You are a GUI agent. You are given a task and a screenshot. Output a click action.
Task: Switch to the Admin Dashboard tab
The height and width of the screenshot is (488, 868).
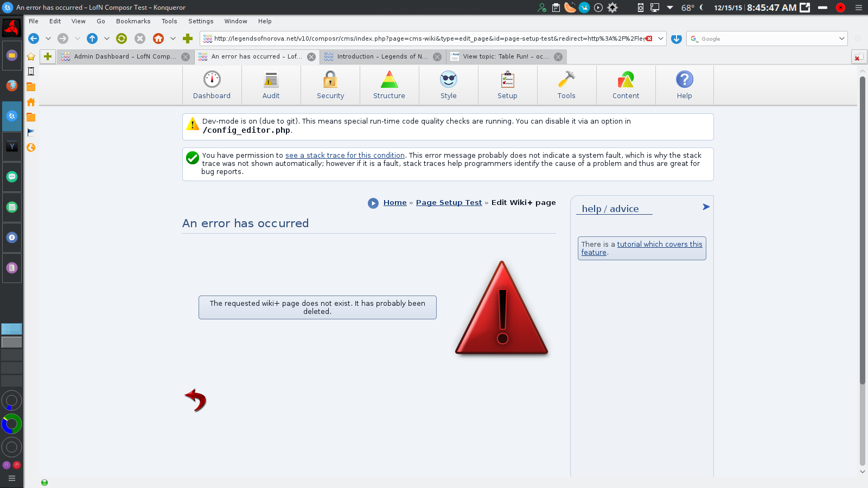[125, 56]
